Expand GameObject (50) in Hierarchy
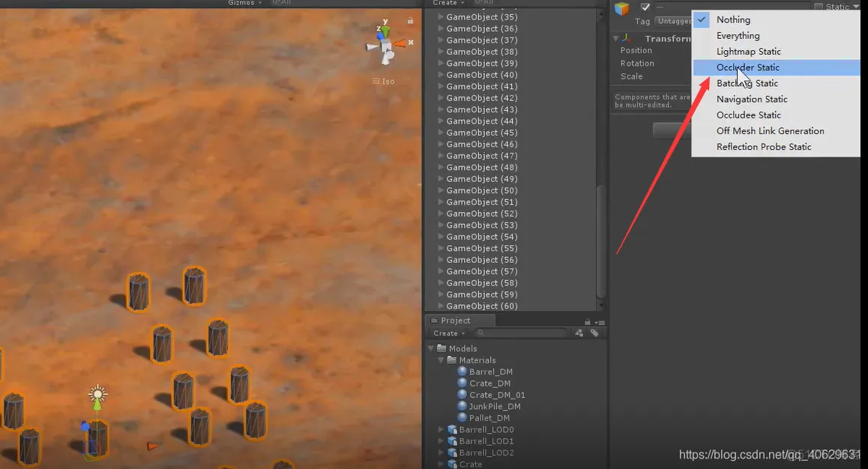868x469 pixels. pyautogui.click(x=441, y=190)
